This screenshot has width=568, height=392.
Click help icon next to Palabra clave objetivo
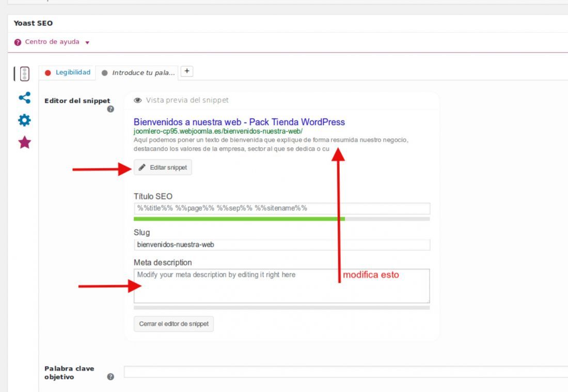111,377
